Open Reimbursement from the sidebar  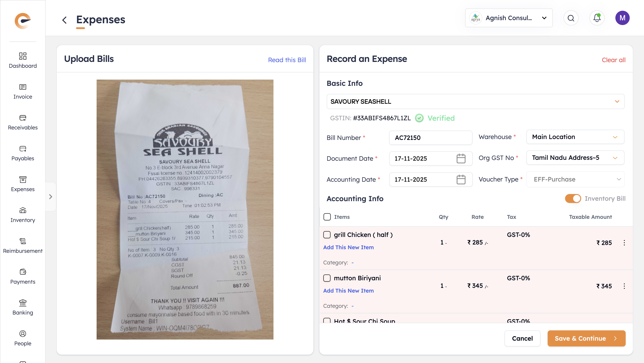(x=23, y=246)
